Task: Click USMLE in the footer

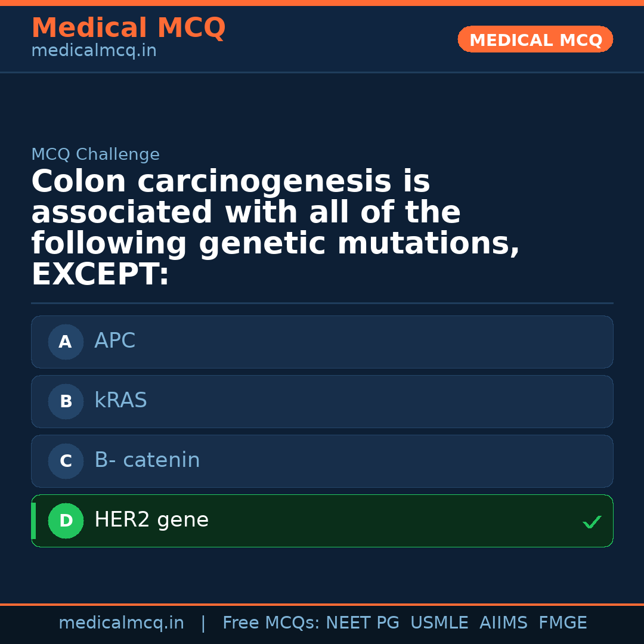Action: [x=439, y=623]
